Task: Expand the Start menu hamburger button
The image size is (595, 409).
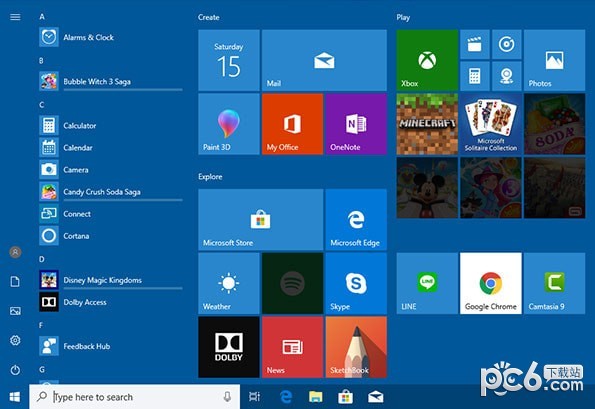Action: [15, 17]
